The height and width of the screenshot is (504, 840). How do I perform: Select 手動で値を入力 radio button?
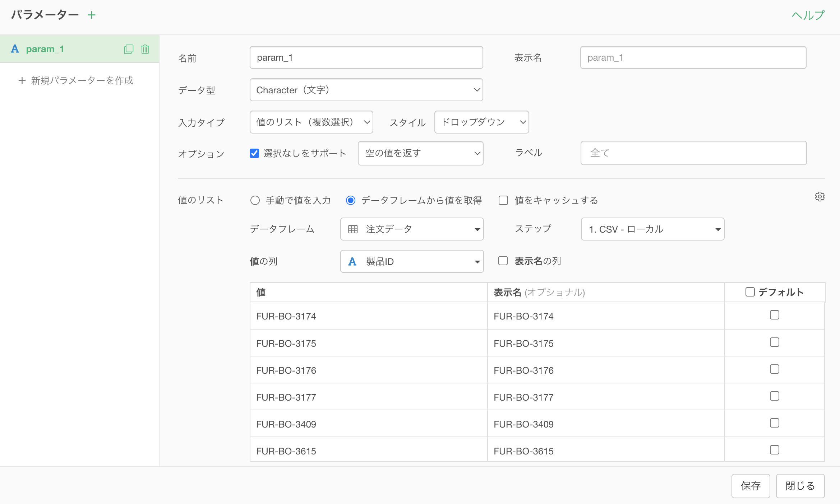click(x=255, y=200)
